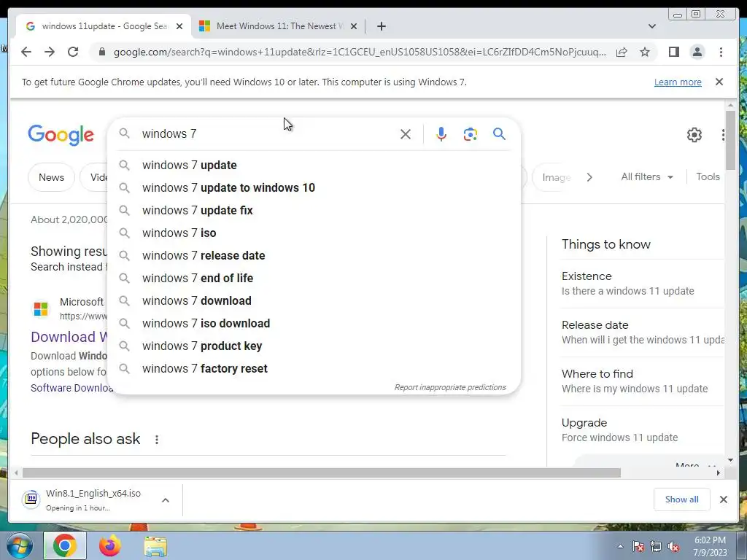
Task: Click the taskbar clock 6:02 PM
Action: [710, 546]
